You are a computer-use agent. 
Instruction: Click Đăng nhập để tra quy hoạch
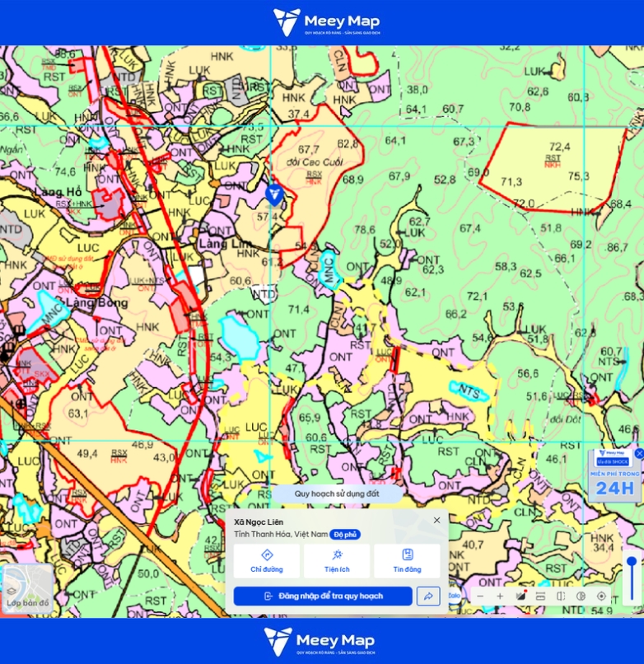(x=323, y=596)
